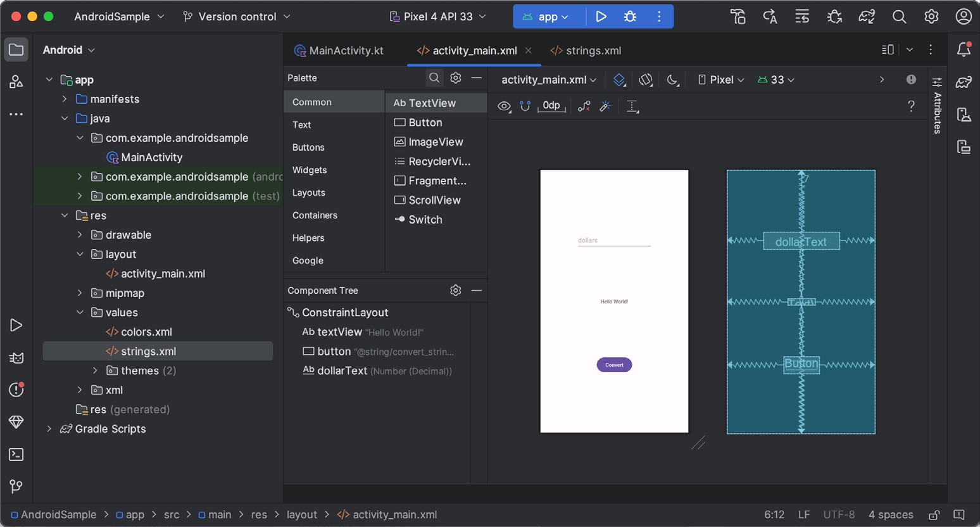The width and height of the screenshot is (980, 527).
Task: Collapse the java folder
Action: (x=65, y=118)
